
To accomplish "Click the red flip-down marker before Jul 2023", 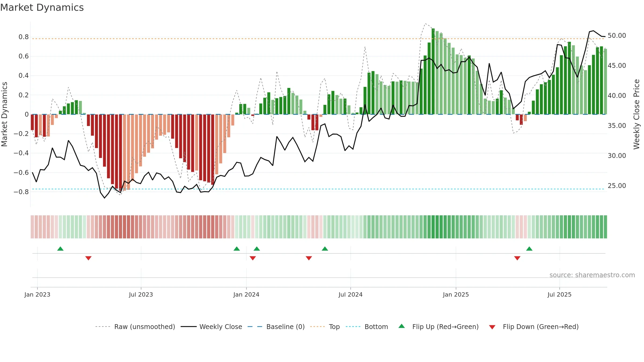I will pos(89,258).
